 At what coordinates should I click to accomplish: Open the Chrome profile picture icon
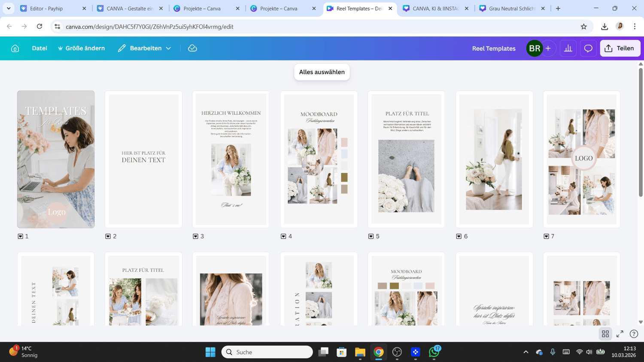620,27
